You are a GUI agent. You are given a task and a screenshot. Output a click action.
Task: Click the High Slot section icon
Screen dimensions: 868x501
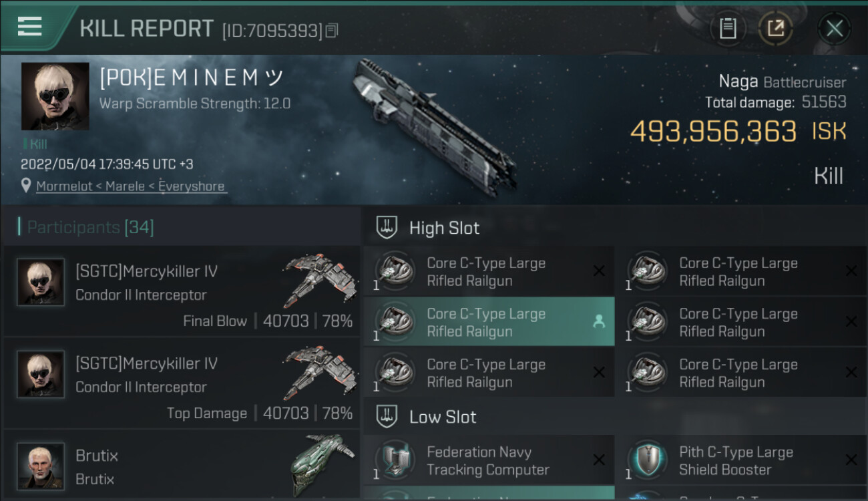[387, 228]
